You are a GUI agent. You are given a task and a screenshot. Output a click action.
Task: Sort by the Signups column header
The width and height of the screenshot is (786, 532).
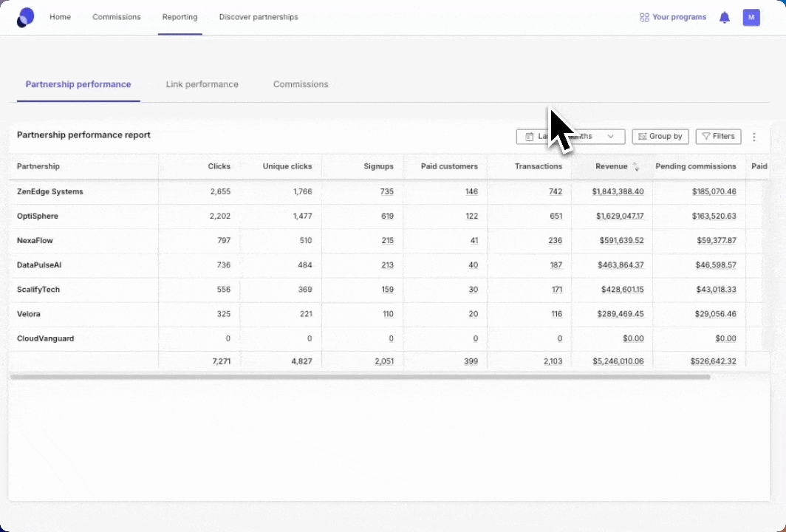tap(378, 166)
